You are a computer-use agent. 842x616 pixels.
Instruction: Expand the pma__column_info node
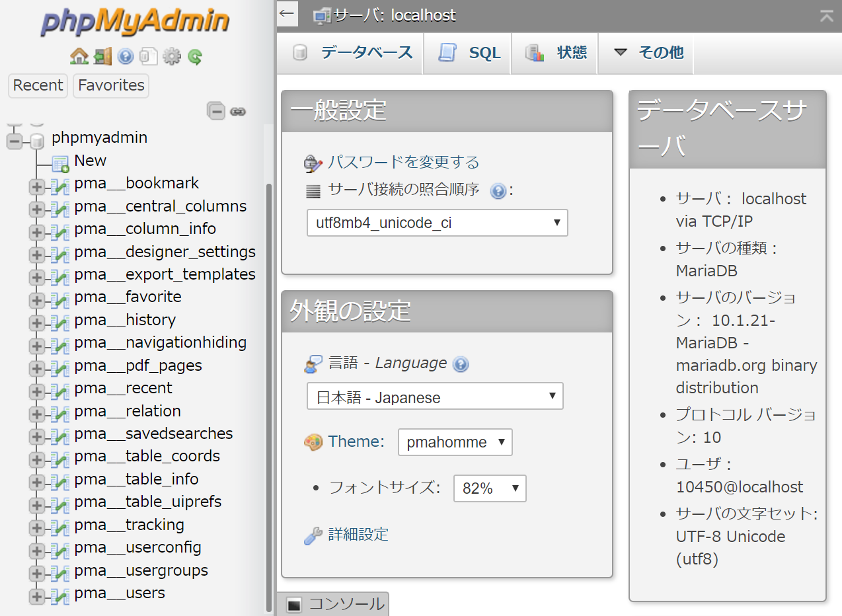click(x=37, y=232)
